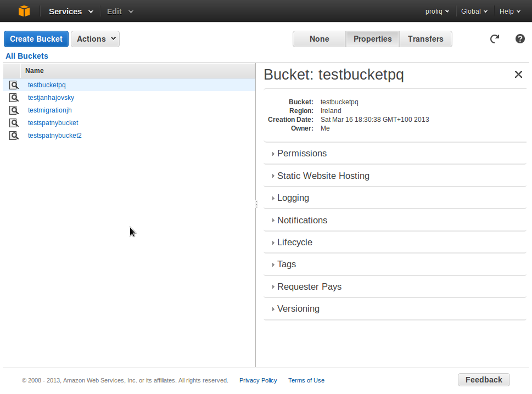The height and width of the screenshot is (394, 532).
Task: Click the panel splitter handle between panes
Action: point(256,204)
